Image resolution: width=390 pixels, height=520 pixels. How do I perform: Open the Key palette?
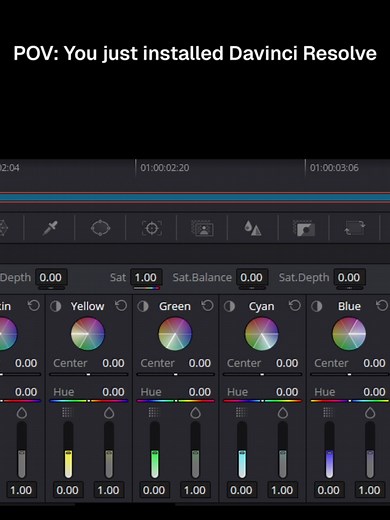[304, 228]
